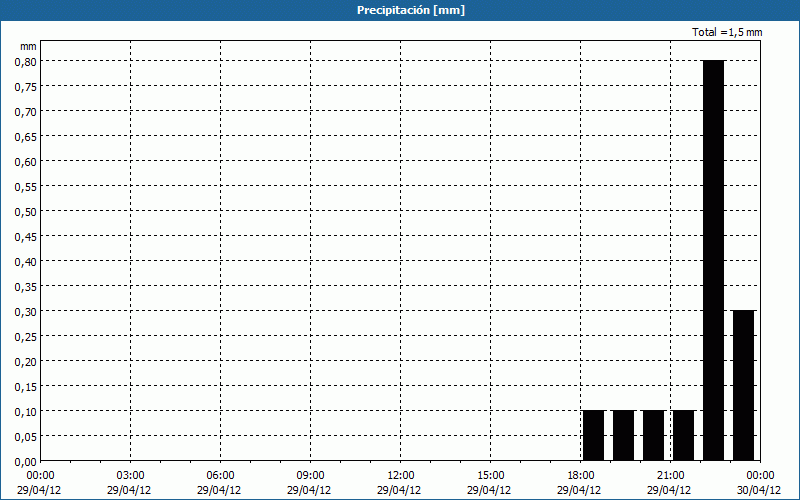
Task: Click the Total =1,5 mm label
Action: click(x=727, y=32)
